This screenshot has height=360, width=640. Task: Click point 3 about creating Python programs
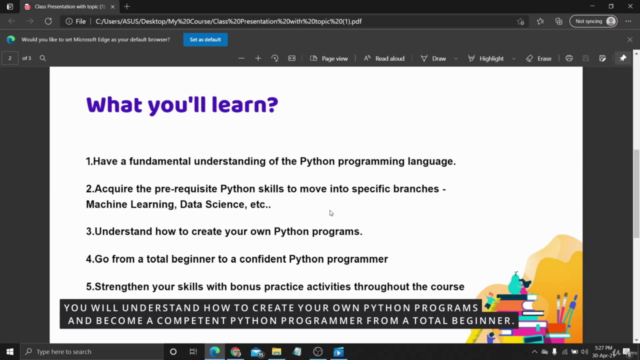click(224, 231)
